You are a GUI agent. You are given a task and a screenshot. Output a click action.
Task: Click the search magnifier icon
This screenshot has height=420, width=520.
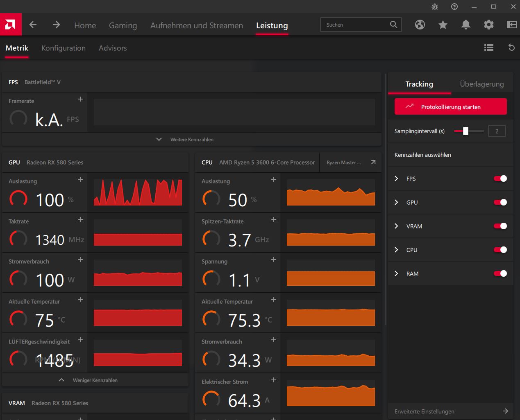click(393, 25)
